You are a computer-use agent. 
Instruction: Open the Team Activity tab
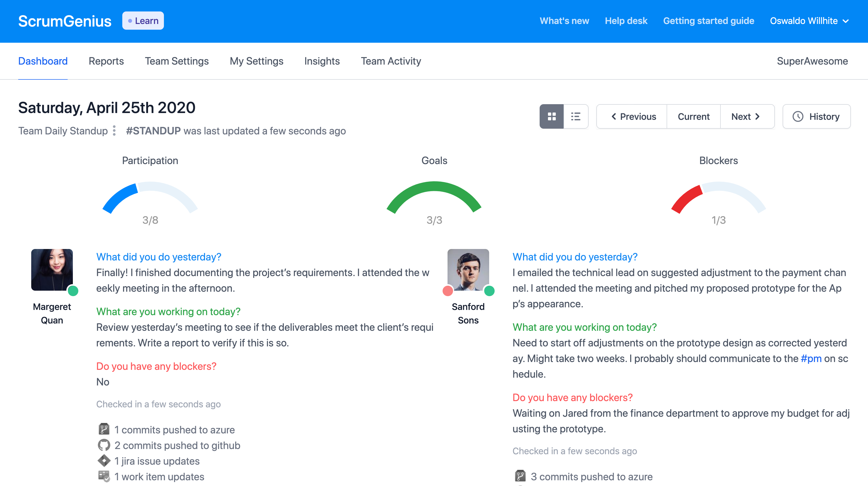[x=391, y=61]
